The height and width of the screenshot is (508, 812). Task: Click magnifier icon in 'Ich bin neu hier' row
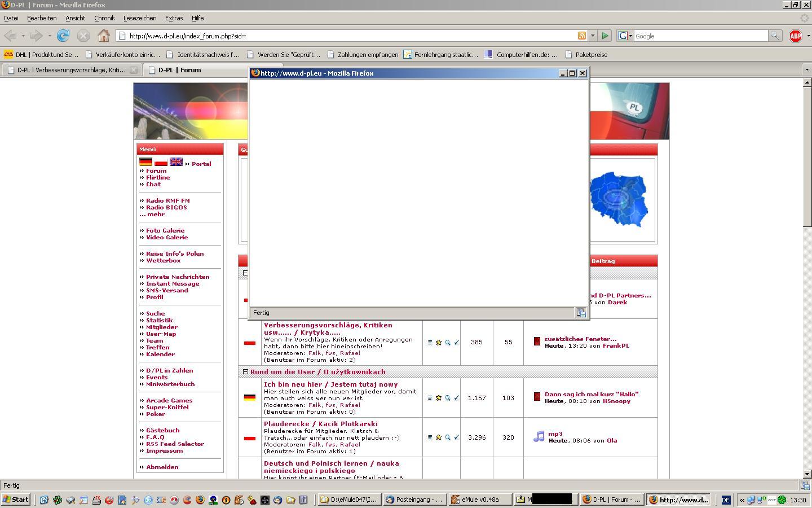[448, 398]
